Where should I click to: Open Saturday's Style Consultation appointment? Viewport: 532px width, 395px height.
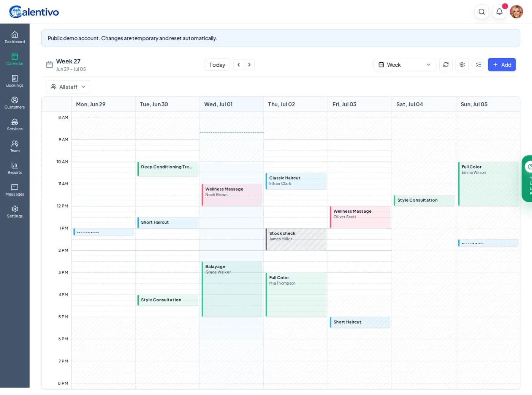coord(424,201)
